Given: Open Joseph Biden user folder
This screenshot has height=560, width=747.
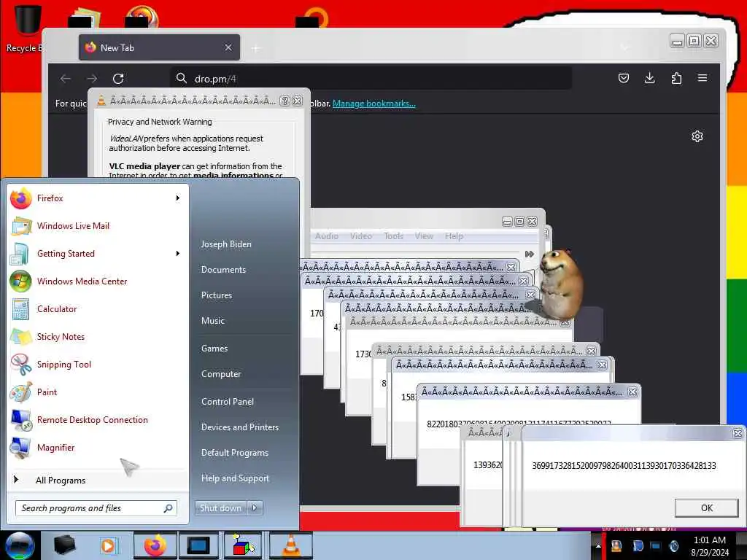Looking at the screenshot, I should click(226, 244).
